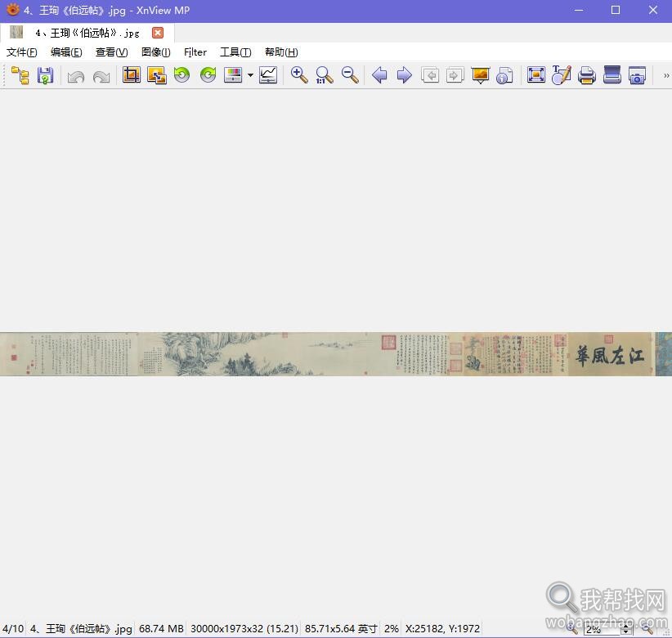Click the status bar 2% zoom readout
The image size is (672, 638).
[x=392, y=628]
